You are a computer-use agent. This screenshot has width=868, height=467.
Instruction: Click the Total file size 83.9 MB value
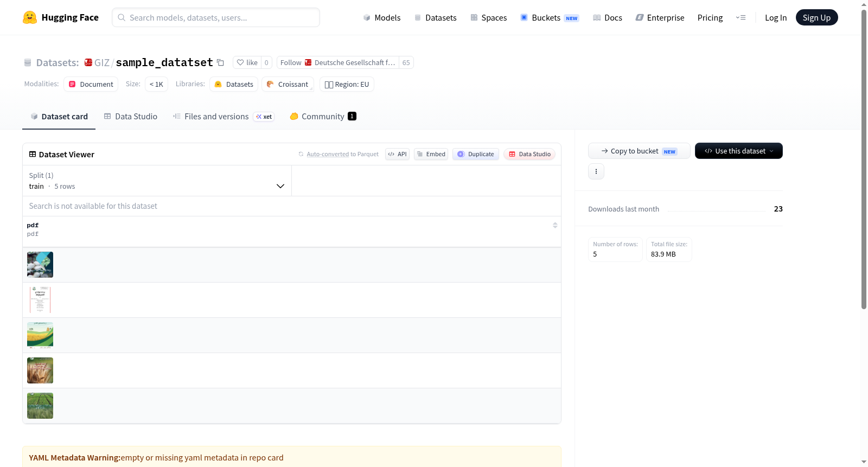(663, 254)
